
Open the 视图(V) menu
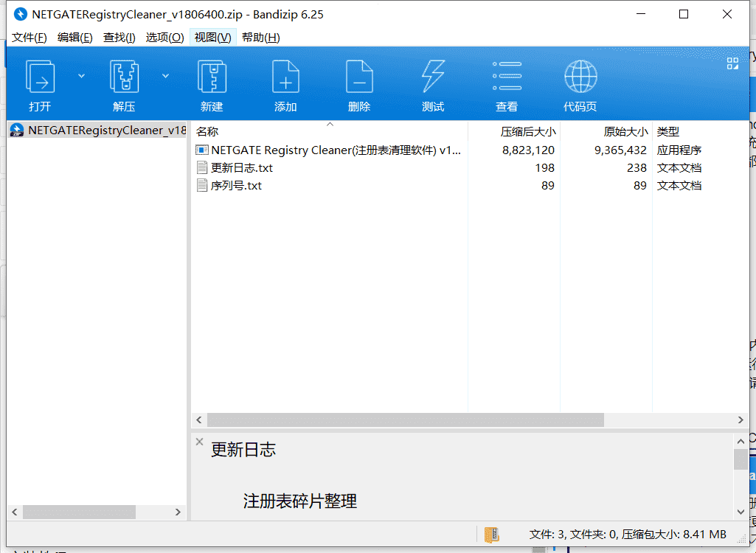click(212, 38)
